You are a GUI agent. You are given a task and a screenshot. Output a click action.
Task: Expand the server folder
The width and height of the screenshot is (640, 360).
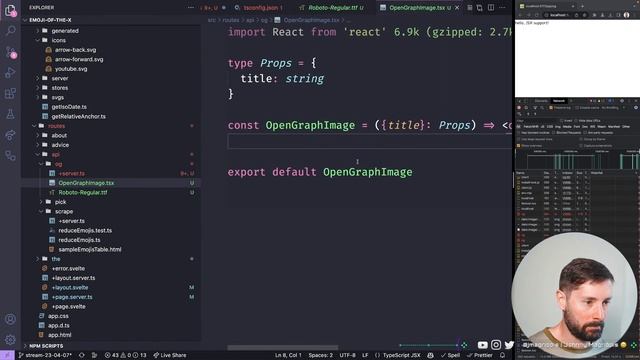60,78
